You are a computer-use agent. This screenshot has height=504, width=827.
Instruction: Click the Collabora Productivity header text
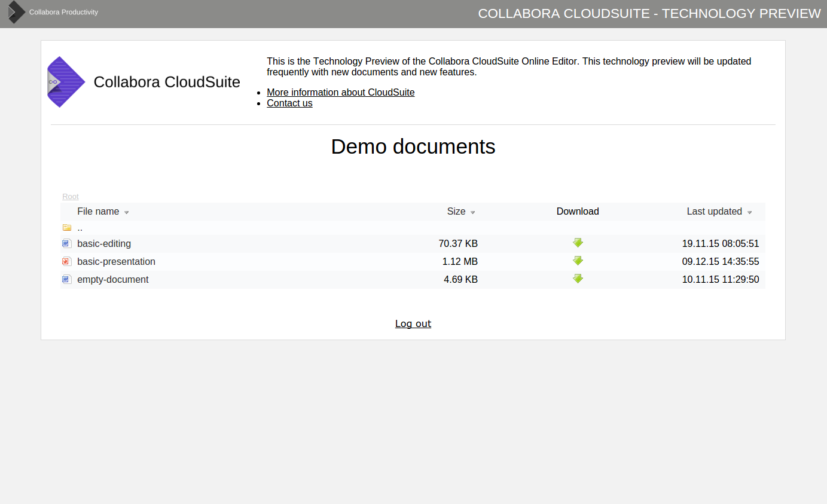(63, 12)
